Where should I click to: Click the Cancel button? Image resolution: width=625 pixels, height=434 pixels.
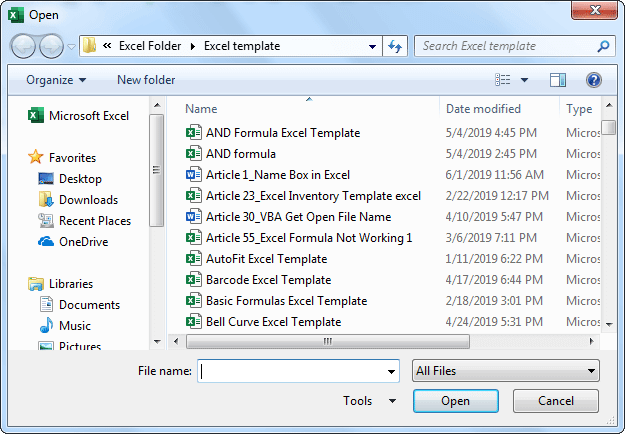[x=556, y=401]
